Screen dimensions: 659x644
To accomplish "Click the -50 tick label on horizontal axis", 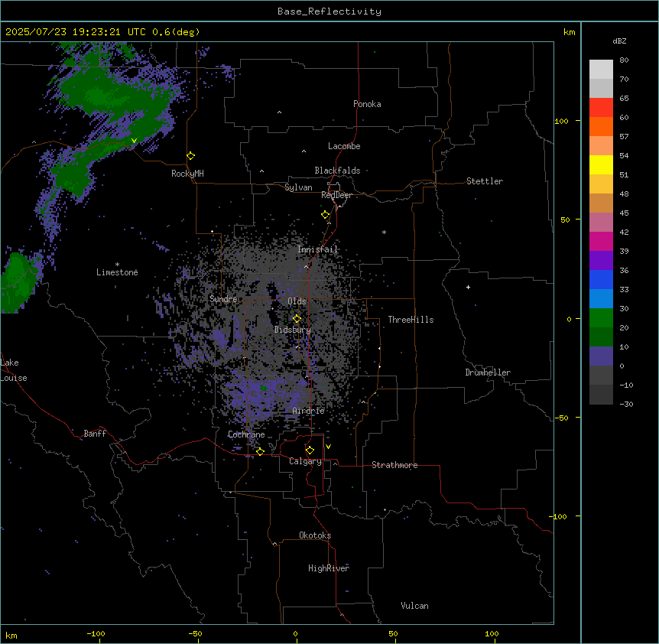I will point(196,633).
